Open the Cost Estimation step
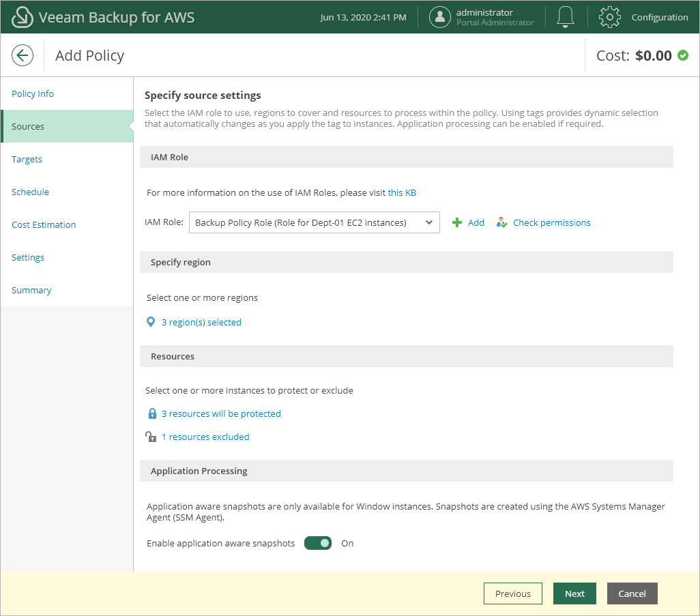 pyautogui.click(x=44, y=224)
